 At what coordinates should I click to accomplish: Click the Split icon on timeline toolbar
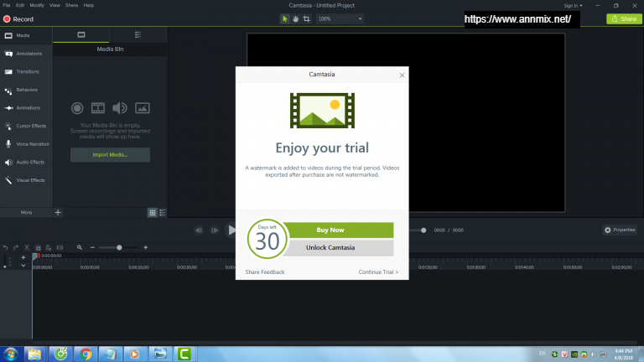(x=60, y=248)
